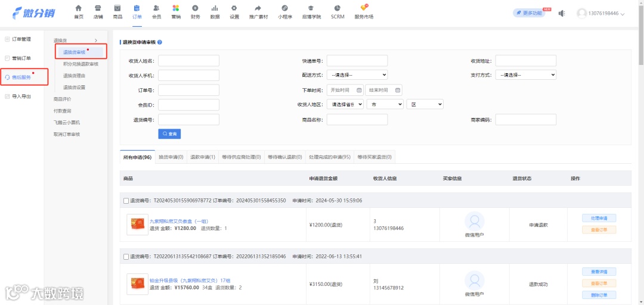Open the 财务 finance icon
This screenshot has width=644, height=305.
pyautogui.click(x=195, y=8)
